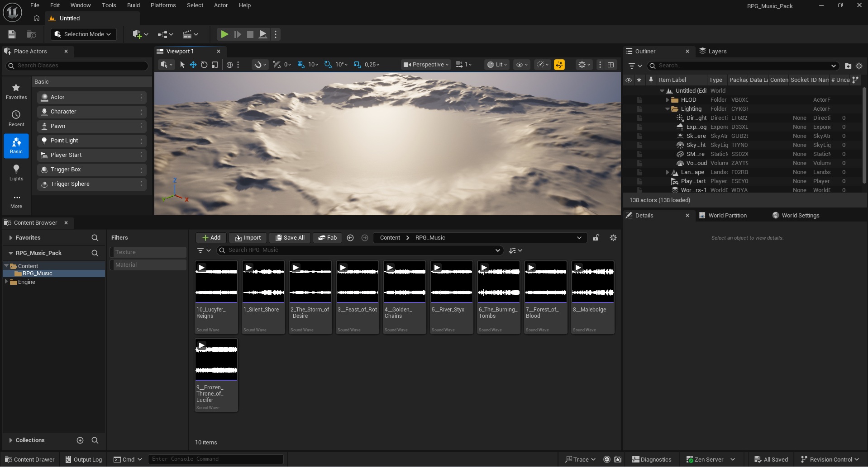Open the Quick add to project icon
Screen dimensions: 868x467
click(140, 34)
